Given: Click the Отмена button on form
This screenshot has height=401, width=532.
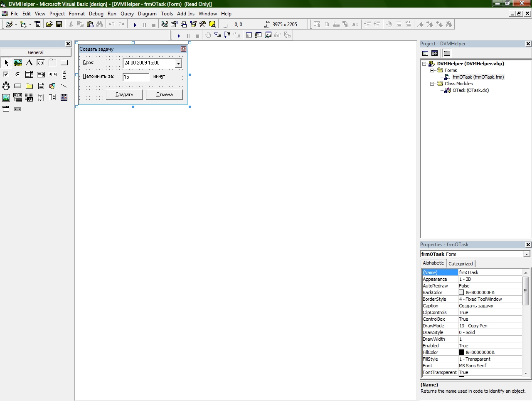Looking at the screenshot, I should point(165,94).
